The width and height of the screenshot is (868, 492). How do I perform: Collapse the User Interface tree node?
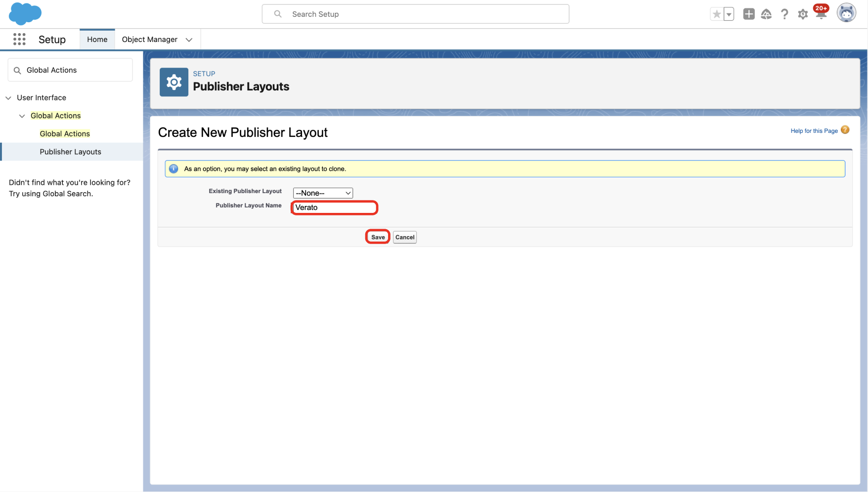[x=8, y=98]
